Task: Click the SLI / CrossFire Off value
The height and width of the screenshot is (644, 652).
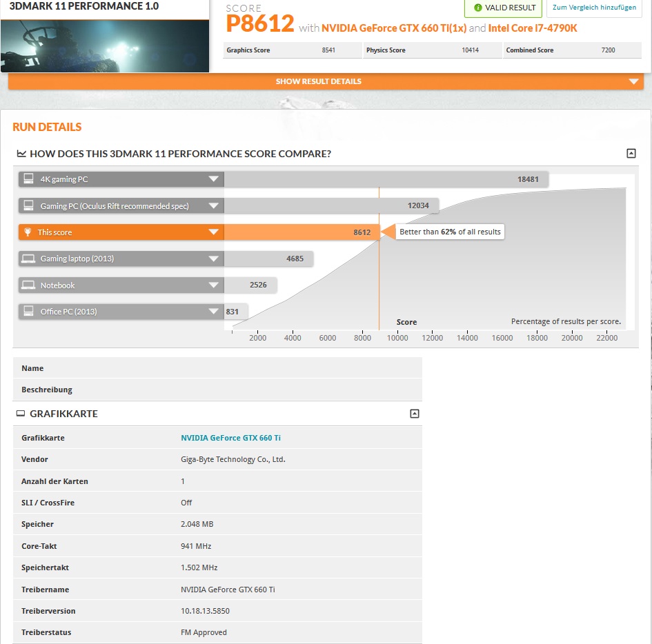Action: pos(186,503)
